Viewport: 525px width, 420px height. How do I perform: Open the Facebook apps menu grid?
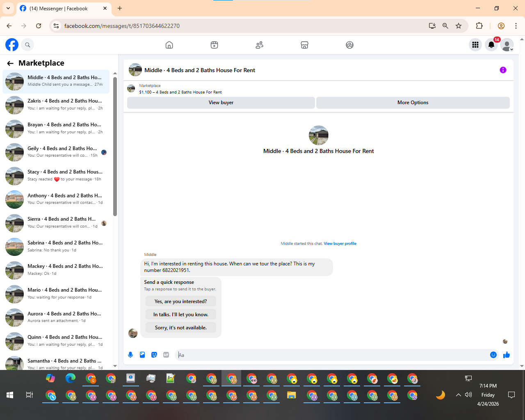coord(475,45)
